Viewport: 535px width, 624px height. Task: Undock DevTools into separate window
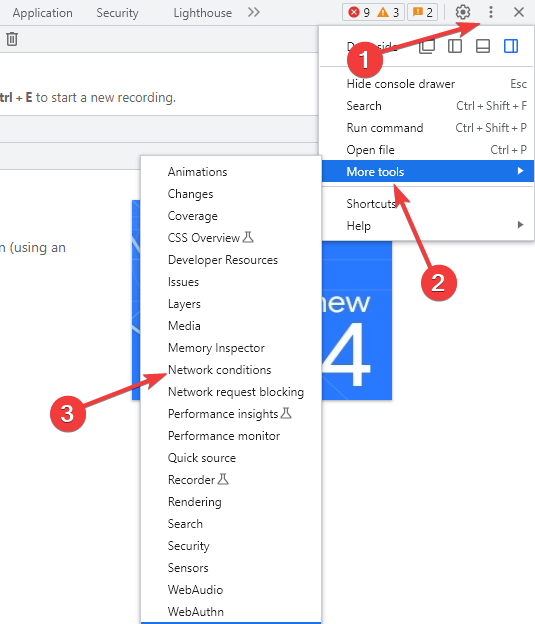427,46
